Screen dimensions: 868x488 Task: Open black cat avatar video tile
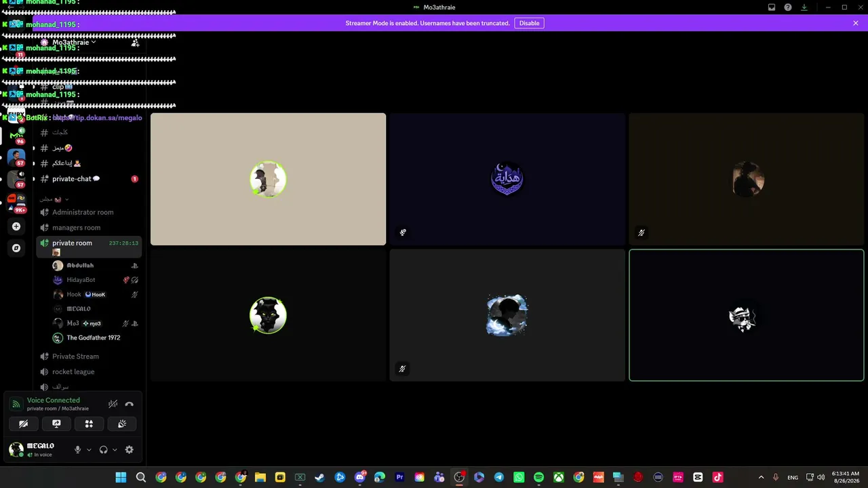tap(268, 315)
